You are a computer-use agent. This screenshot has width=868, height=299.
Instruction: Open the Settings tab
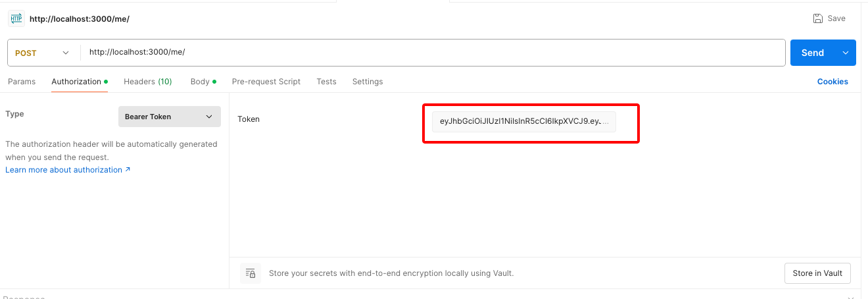tap(368, 82)
